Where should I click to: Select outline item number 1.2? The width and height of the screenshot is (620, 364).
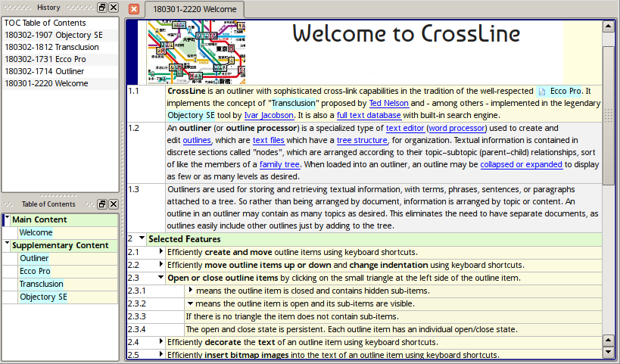coord(134,128)
